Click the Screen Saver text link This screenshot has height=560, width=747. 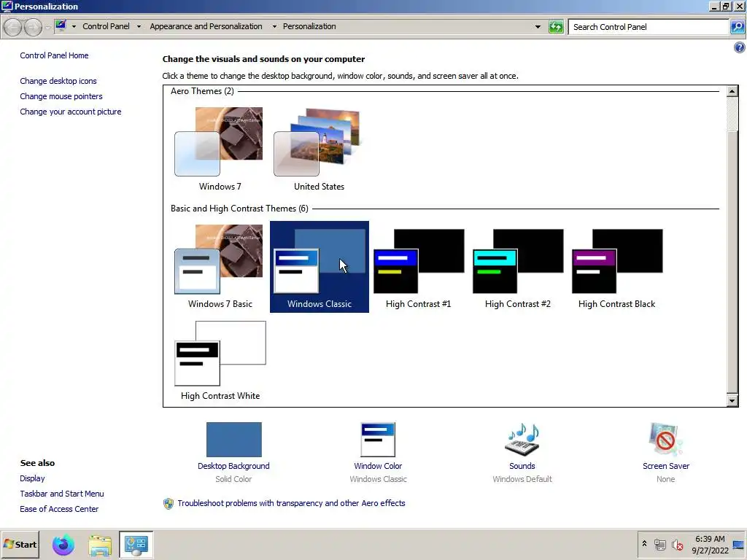pos(665,466)
